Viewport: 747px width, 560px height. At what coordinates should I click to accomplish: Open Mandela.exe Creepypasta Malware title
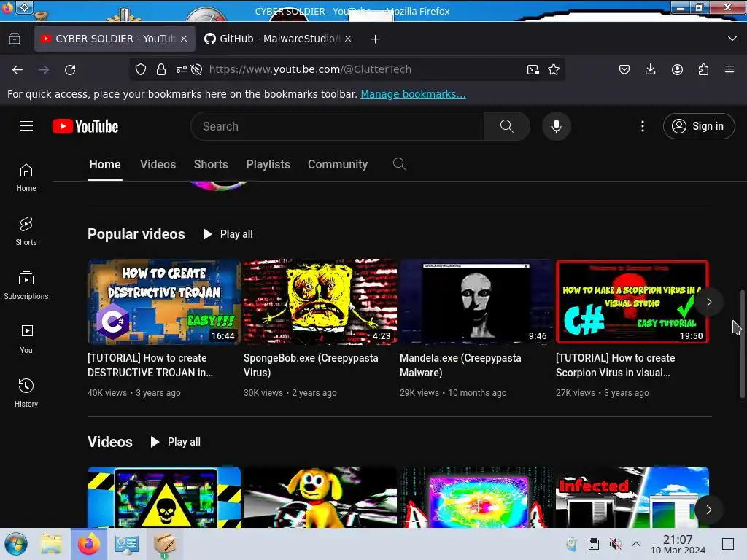[460, 365]
